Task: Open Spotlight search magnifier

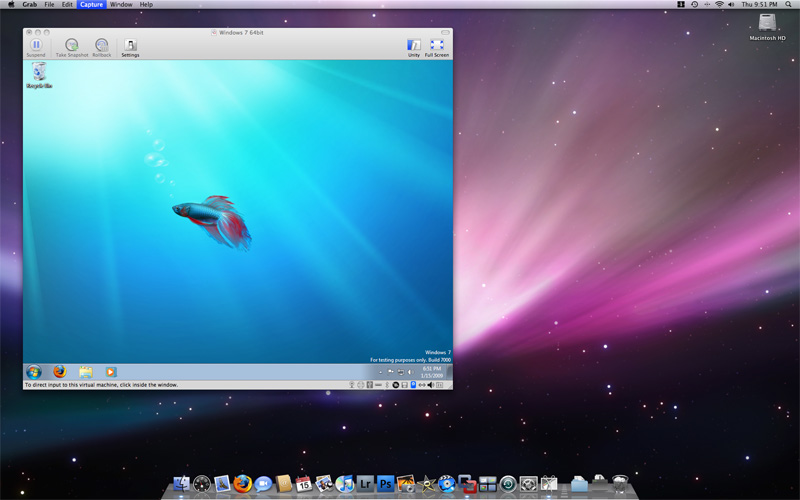Action: pyautogui.click(x=788, y=4)
